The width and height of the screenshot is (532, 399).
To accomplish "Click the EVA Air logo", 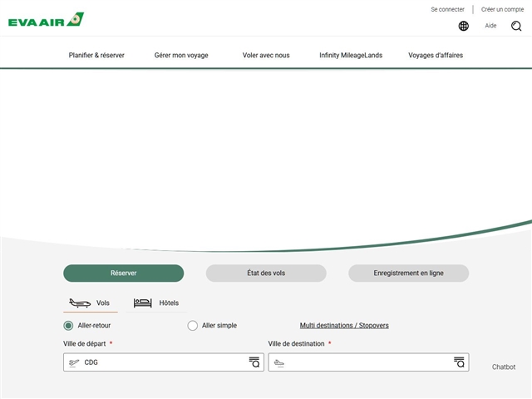I will coord(47,20).
